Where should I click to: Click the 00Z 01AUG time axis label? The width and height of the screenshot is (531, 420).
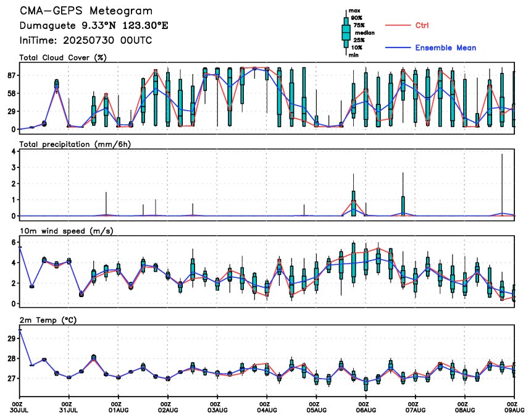click(118, 407)
